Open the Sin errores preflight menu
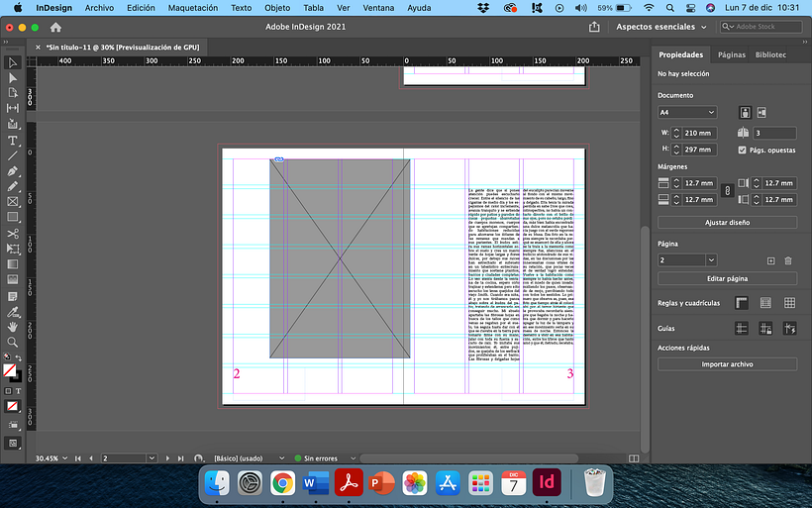 [354, 458]
